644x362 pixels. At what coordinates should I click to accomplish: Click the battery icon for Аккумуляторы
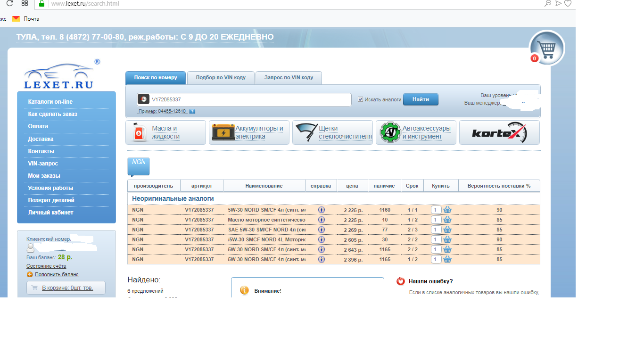[223, 132]
